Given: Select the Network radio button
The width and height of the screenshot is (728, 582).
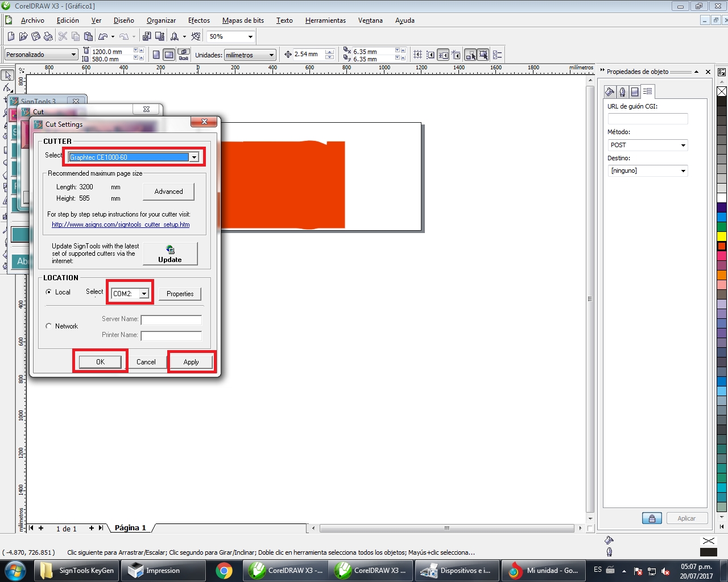Looking at the screenshot, I should (x=49, y=326).
